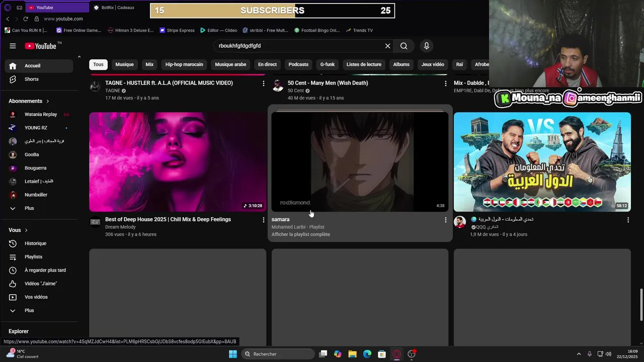644x362 pixels.
Task: Reload the page with the refresh icon
Action: (26, 19)
